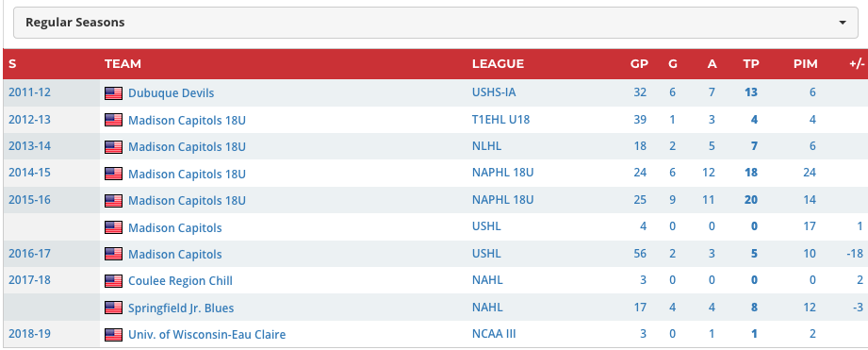The height and width of the screenshot is (350, 868).
Task: Click the US flag beside Dubuque Devils
Action: coord(113,93)
